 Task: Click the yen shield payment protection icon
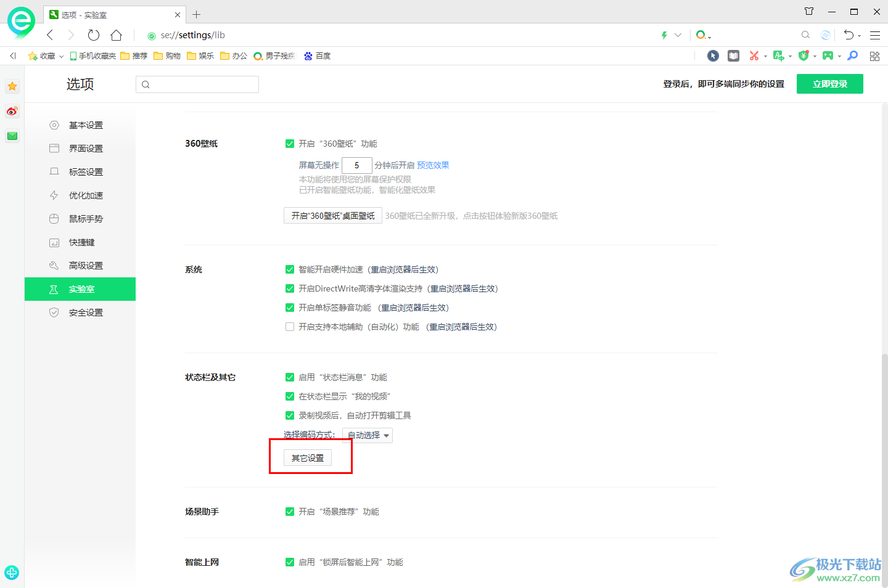[803, 56]
